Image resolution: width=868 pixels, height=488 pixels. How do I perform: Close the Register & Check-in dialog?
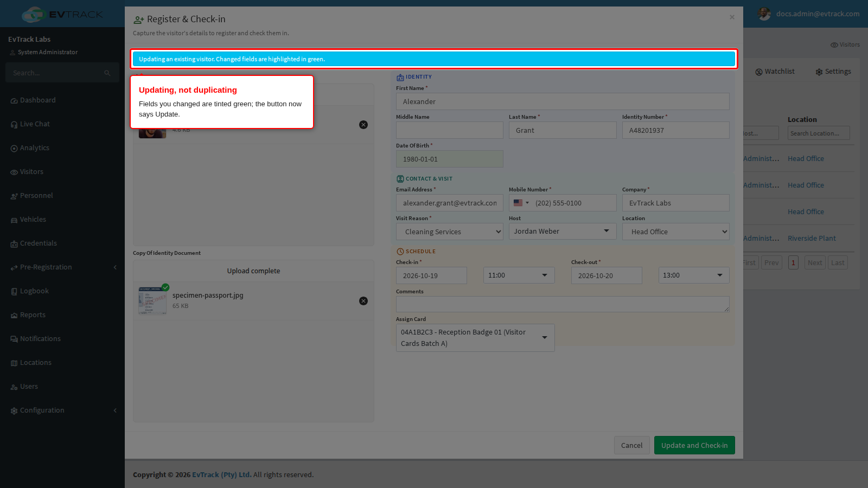pos(732,17)
